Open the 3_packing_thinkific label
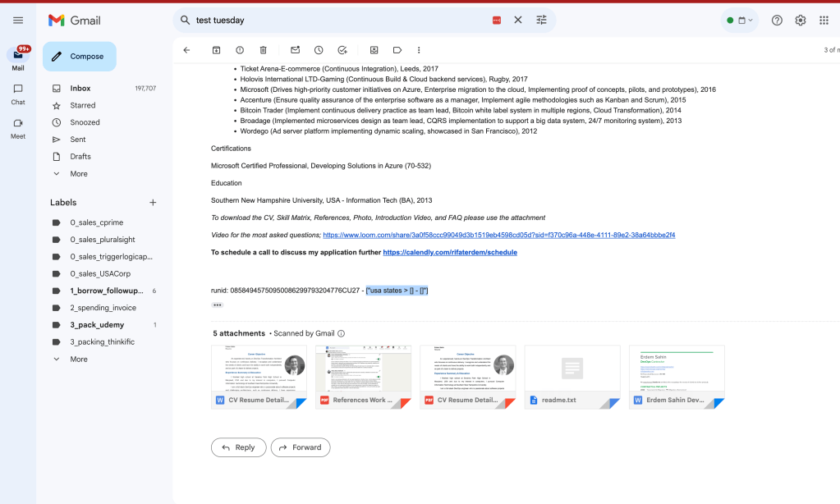Screen dimensions: 840x504 (x=103, y=341)
